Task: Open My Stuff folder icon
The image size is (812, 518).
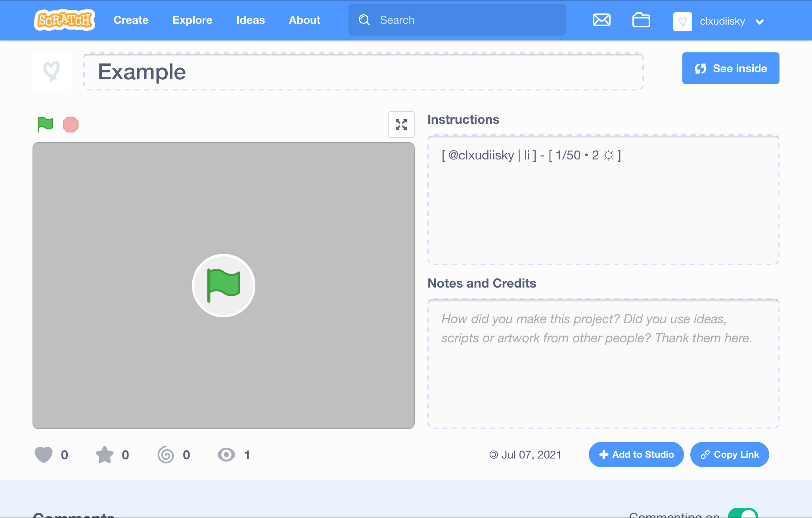Action: pos(641,20)
